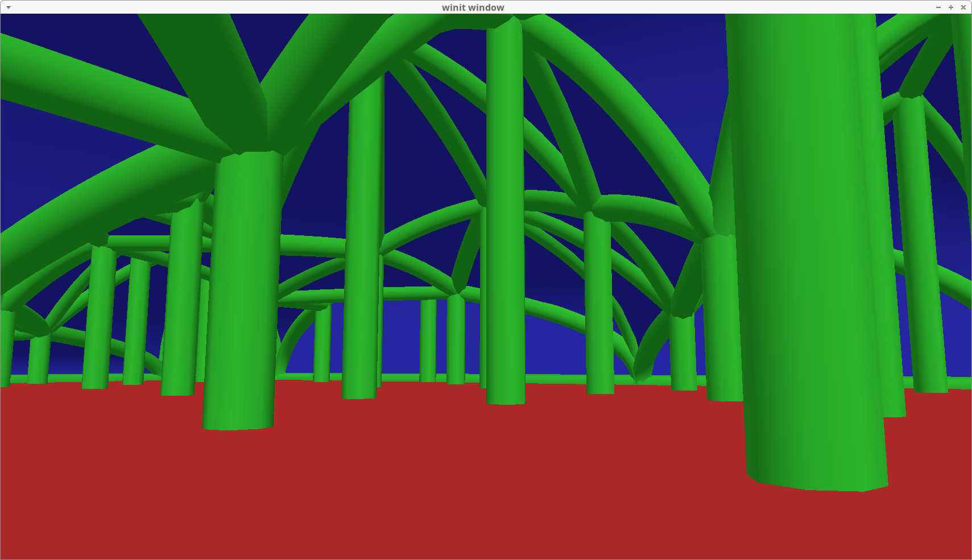Screen dimensions: 972x560
Task: Open the window menu arrow in title bar
Action: (x=8, y=7)
